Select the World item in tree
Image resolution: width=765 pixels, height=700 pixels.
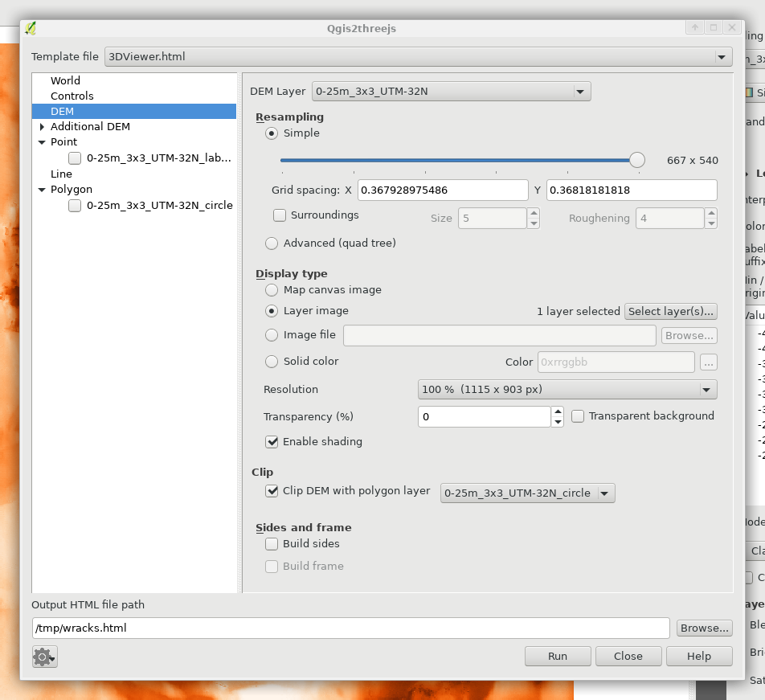pos(65,80)
